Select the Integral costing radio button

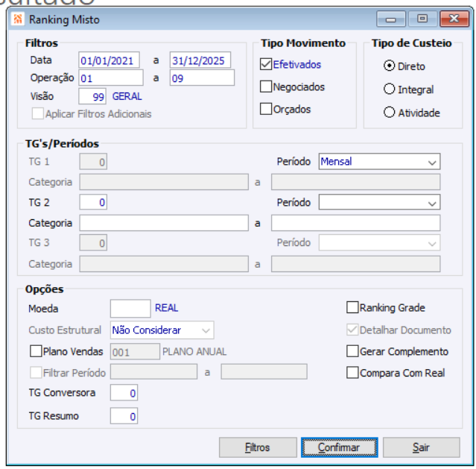pyautogui.click(x=389, y=89)
